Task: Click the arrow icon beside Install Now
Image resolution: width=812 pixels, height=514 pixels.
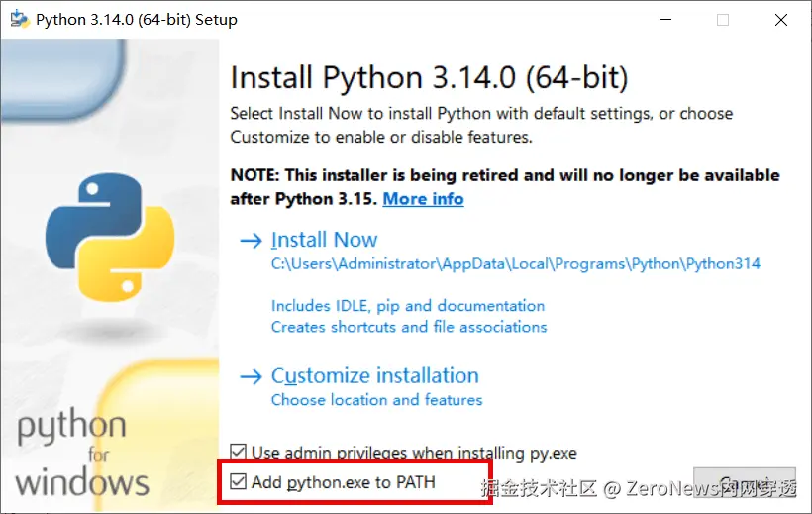Action: pyautogui.click(x=252, y=241)
